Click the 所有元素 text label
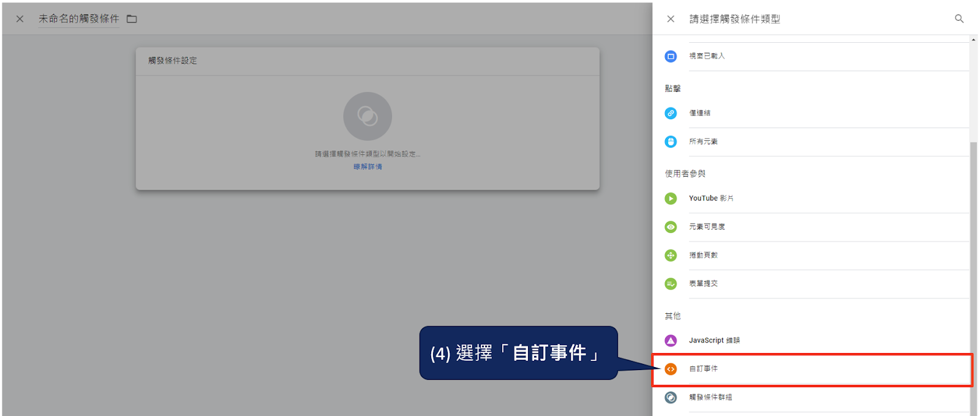Screen dimensions: 980x416 point(703,141)
